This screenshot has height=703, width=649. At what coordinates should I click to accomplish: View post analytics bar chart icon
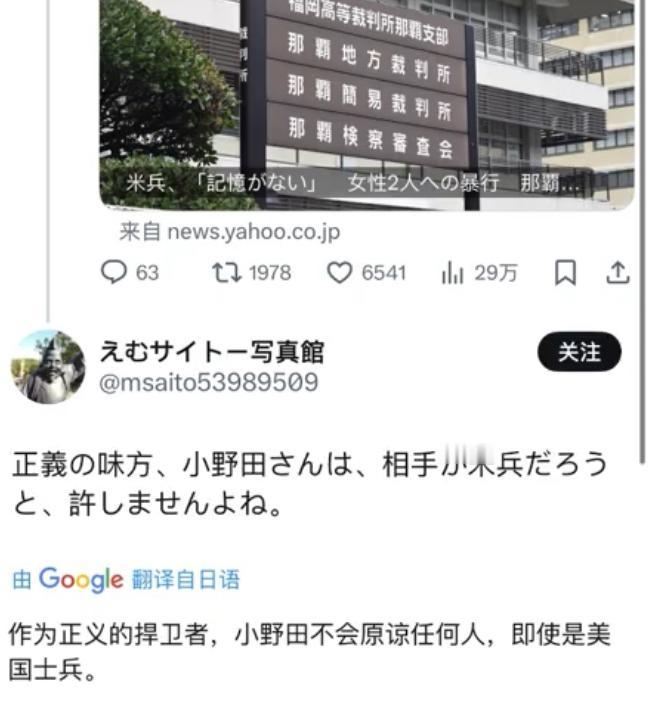(452, 273)
